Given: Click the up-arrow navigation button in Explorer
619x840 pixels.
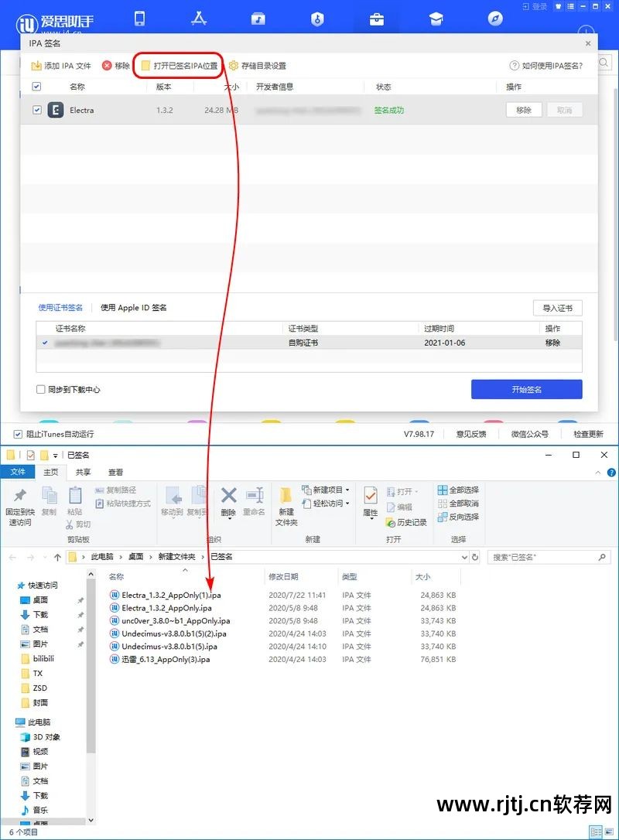Looking at the screenshot, I should [x=57, y=557].
